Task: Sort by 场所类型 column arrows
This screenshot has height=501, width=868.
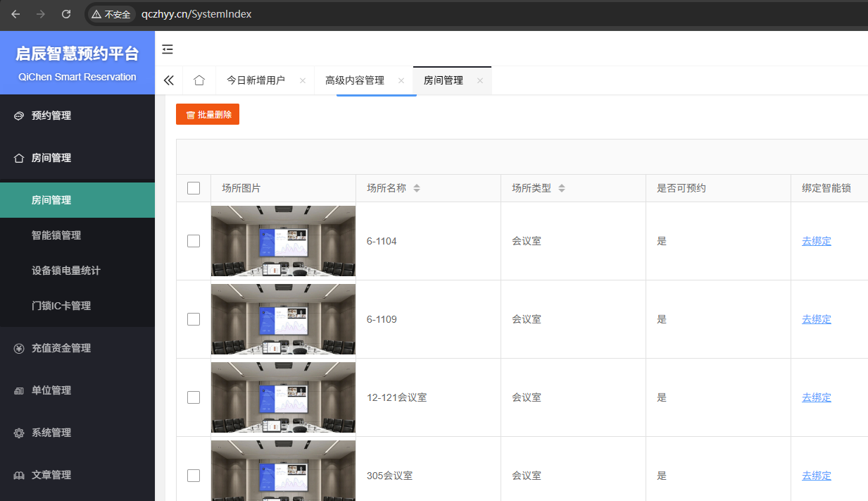Action: (x=562, y=188)
